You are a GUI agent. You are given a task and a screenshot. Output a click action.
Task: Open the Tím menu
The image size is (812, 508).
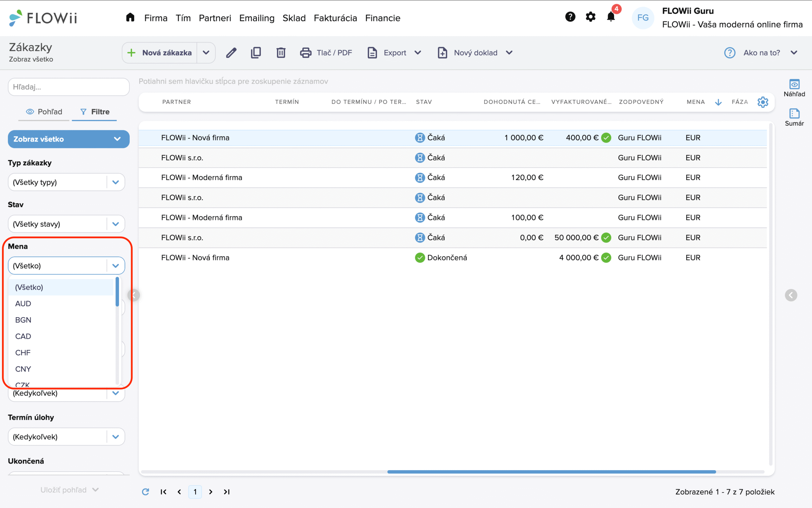pyautogui.click(x=183, y=18)
